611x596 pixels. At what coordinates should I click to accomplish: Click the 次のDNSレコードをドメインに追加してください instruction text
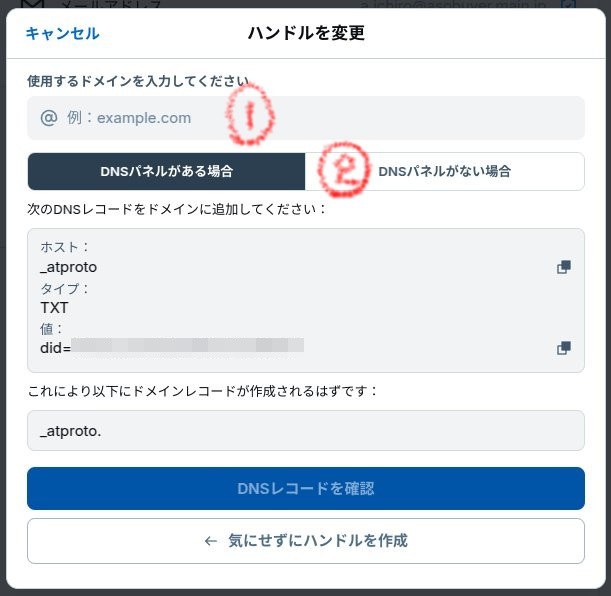coord(176,210)
